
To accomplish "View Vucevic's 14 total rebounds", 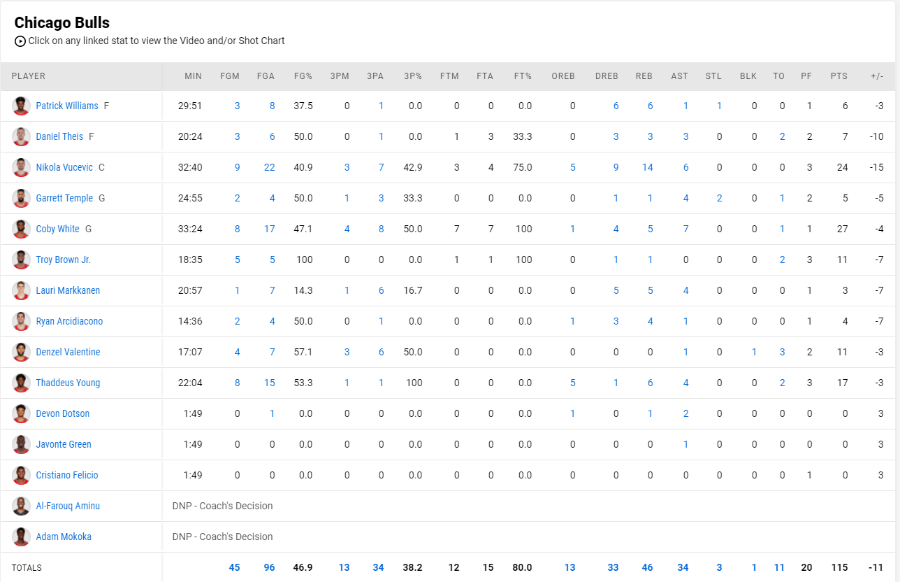I will [x=647, y=168].
